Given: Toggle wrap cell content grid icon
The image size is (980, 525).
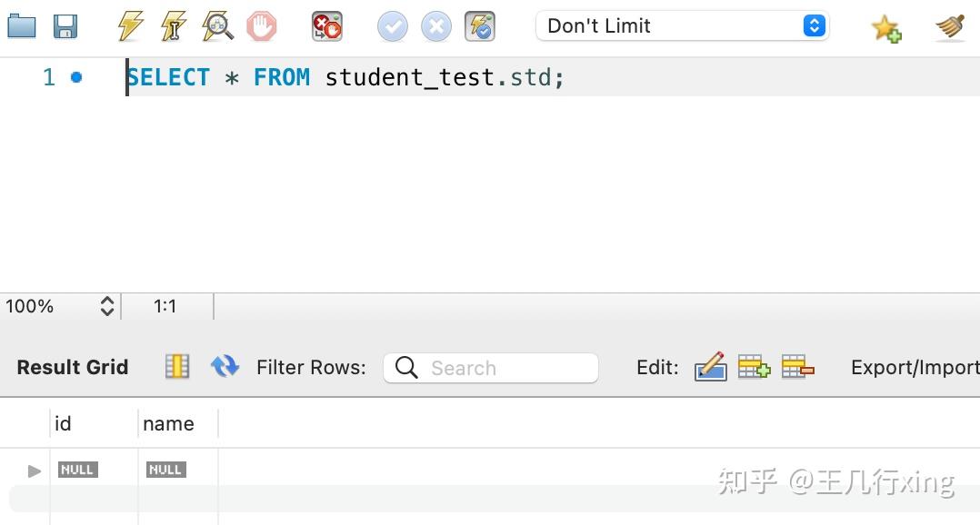Looking at the screenshot, I should tap(177, 366).
